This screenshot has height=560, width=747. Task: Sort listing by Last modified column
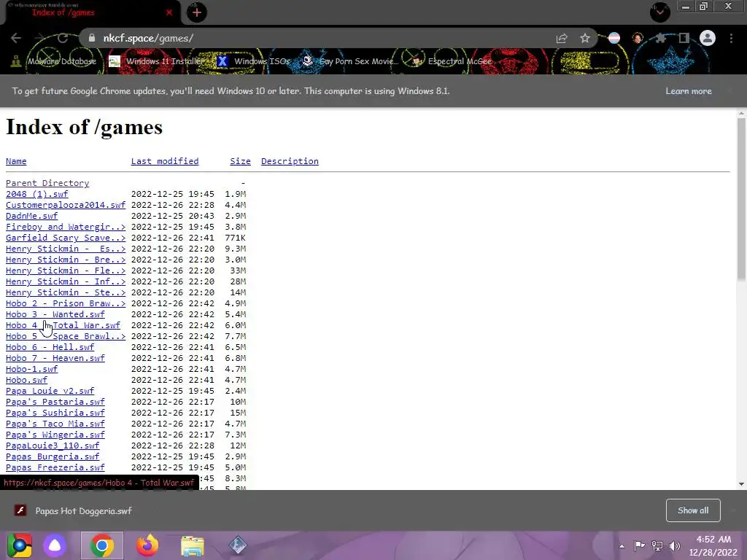coord(165,161)
